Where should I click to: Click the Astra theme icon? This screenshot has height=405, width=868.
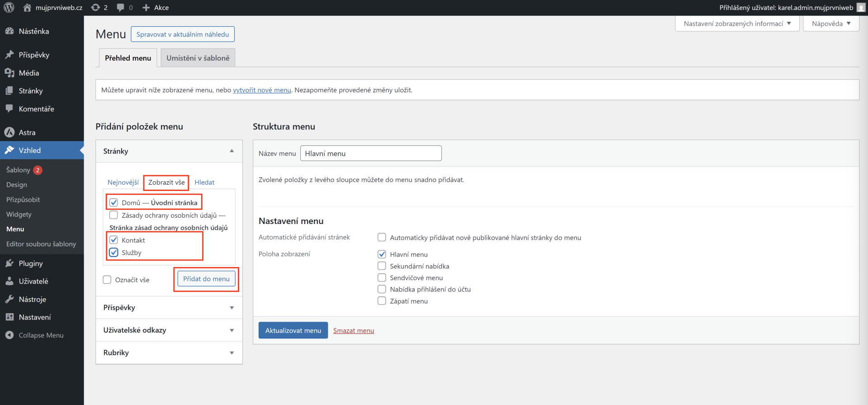pyautogui.click(x=9, y=133)
